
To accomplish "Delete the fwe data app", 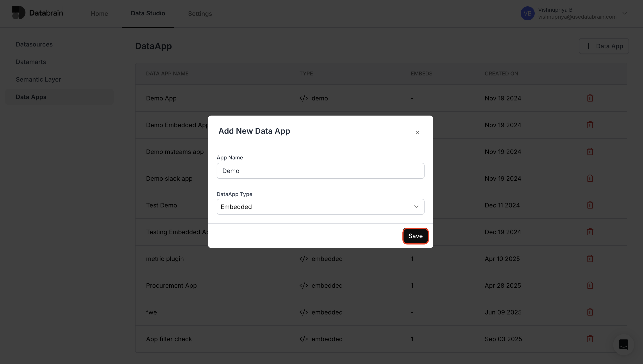I will pos(590,312).
